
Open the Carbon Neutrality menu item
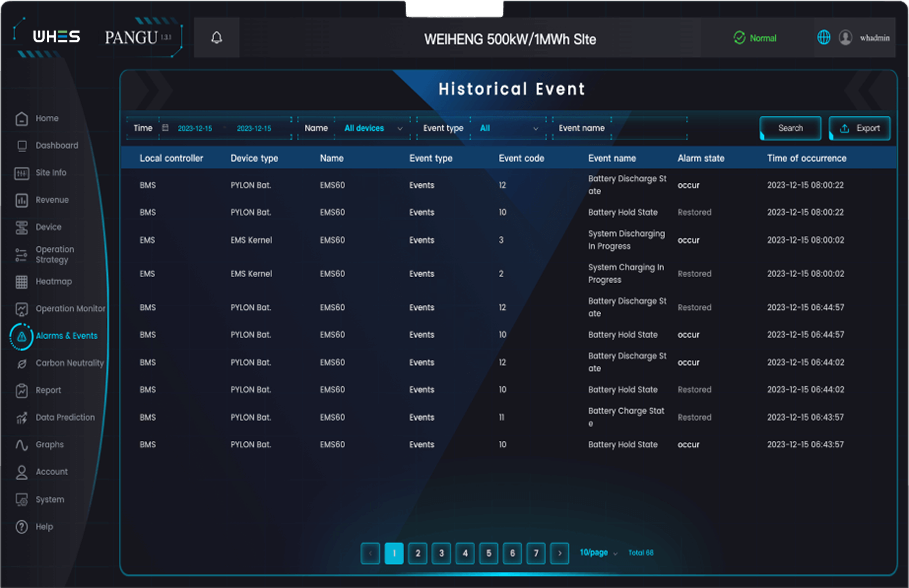(x=70, y=363)
